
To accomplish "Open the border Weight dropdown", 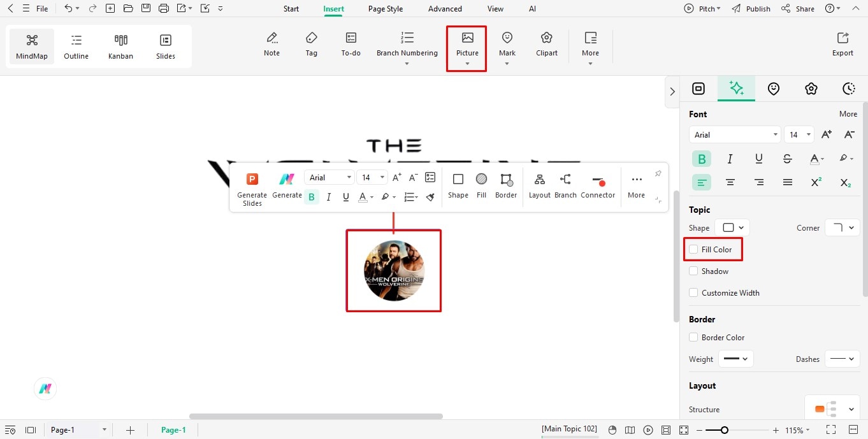I will tap(736, 359).
